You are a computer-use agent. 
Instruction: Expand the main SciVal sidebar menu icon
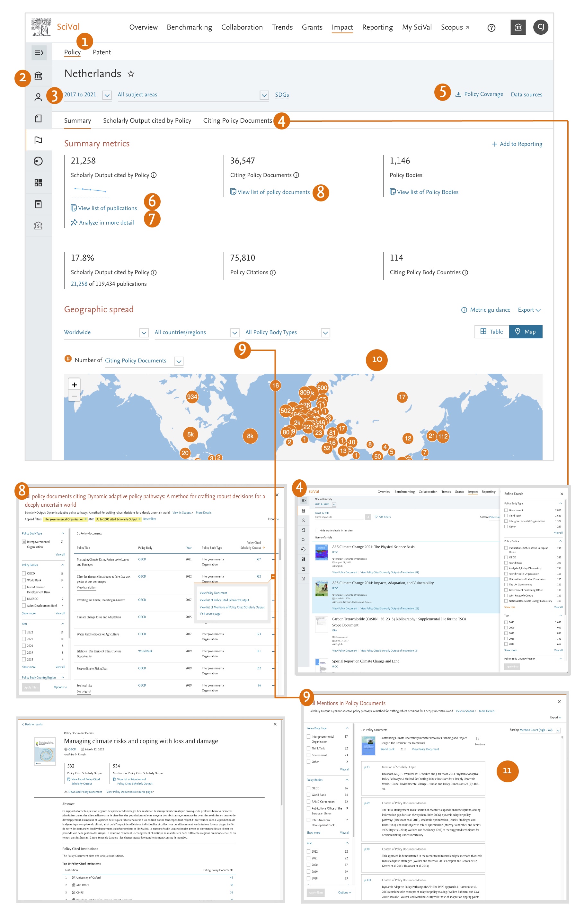point(39,53)
